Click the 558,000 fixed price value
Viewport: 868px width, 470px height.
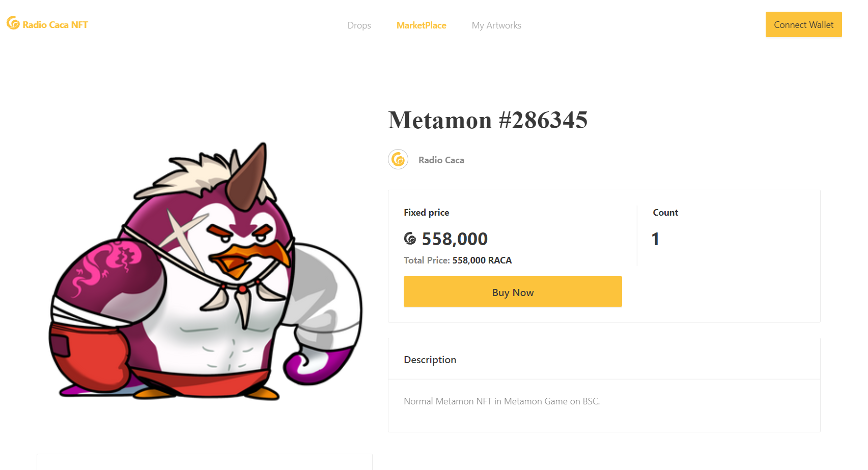(x=455, y=239)
